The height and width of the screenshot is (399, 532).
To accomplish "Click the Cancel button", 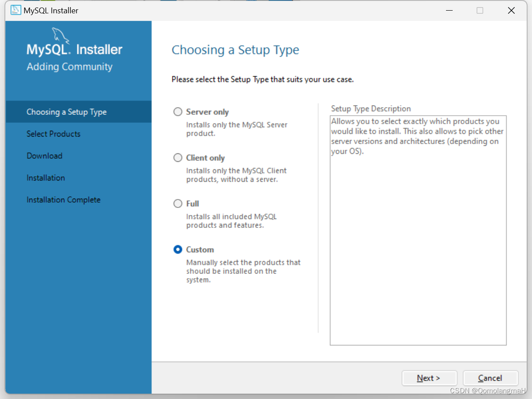I will pos(490,378).
